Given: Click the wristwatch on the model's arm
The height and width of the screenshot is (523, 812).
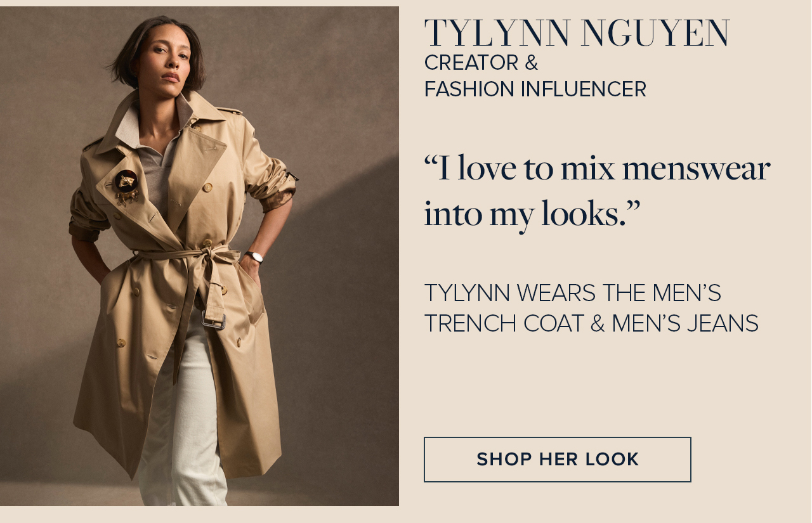Looking at the screenshot, I should 255,257.
